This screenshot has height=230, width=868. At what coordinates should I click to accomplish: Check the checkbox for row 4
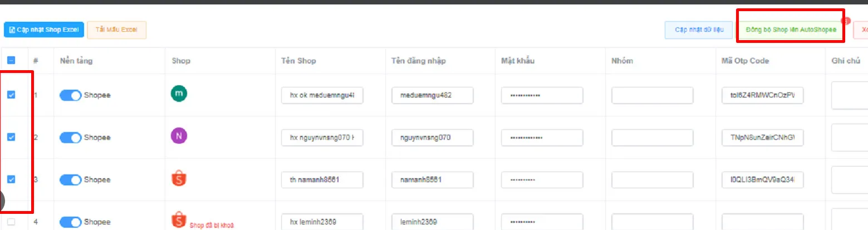tap(11, 222)
